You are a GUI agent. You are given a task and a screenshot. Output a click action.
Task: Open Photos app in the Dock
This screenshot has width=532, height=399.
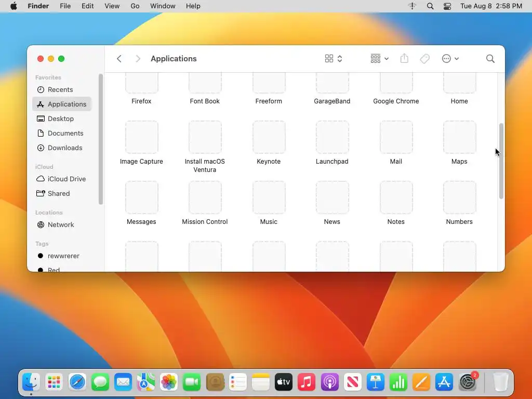coord(169,382)
